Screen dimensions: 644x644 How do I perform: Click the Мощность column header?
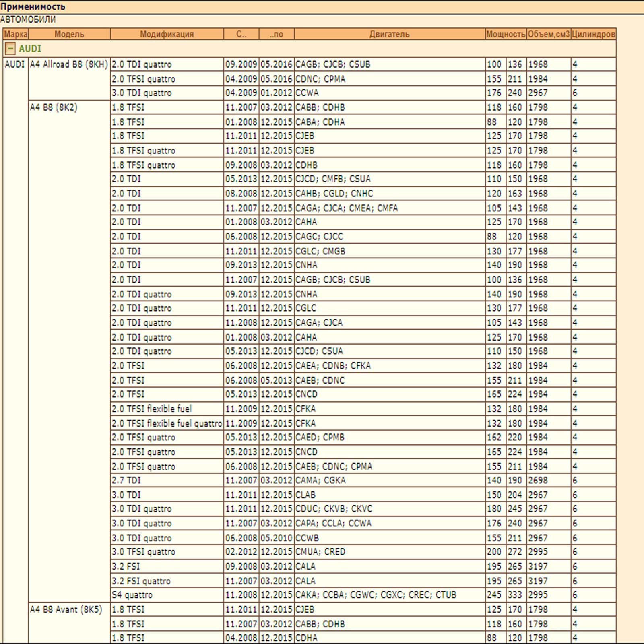tap(506, 34)
